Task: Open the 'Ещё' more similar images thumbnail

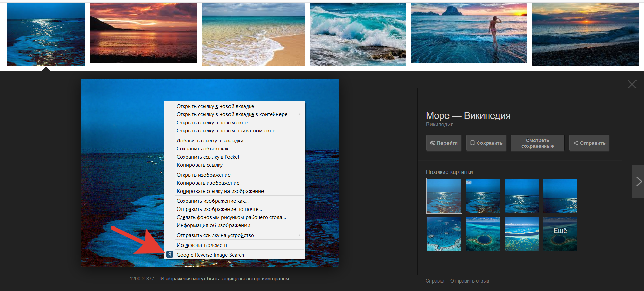Action: (x=560, y=234)
